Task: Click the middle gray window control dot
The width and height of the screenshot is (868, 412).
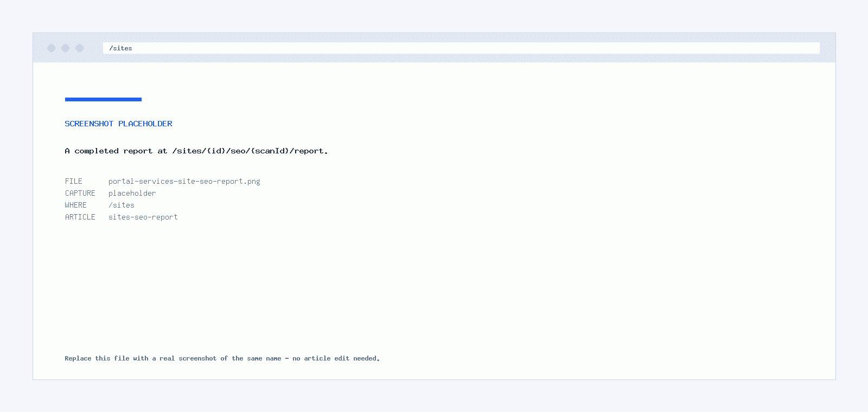Action: (x=66, y=48)
